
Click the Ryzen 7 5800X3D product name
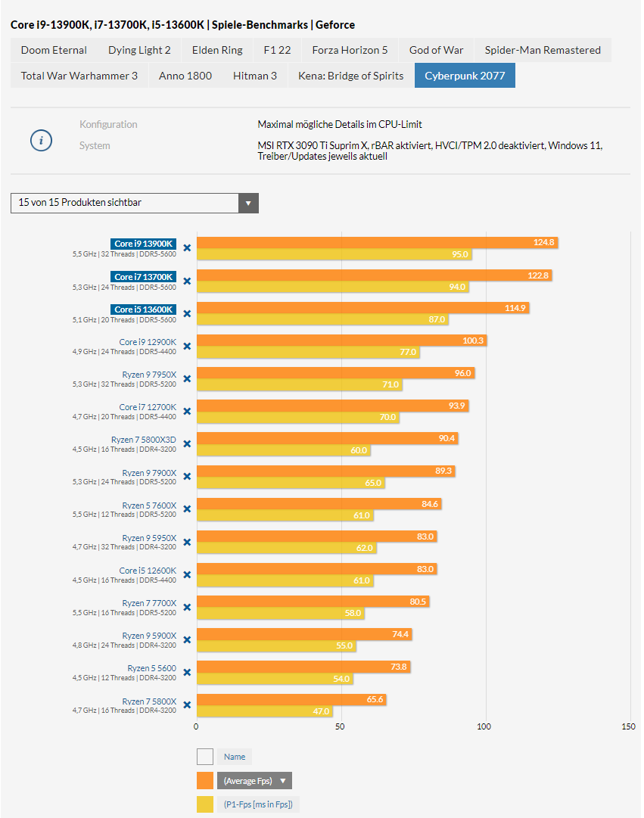(x=144, y=440)
